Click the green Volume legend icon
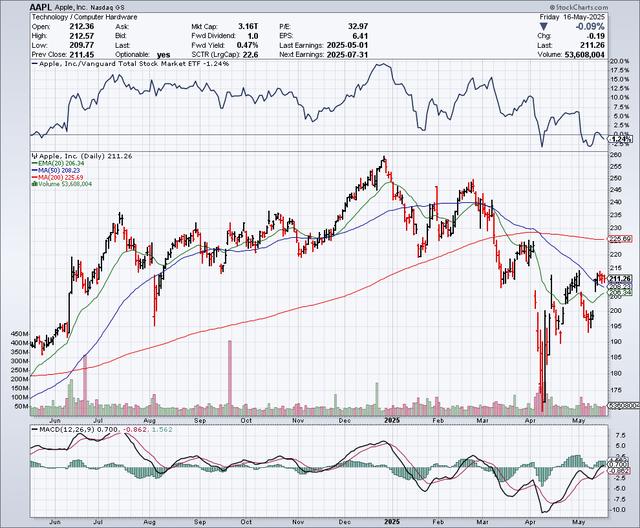640x528 pixels. click(x=34, y=184)
